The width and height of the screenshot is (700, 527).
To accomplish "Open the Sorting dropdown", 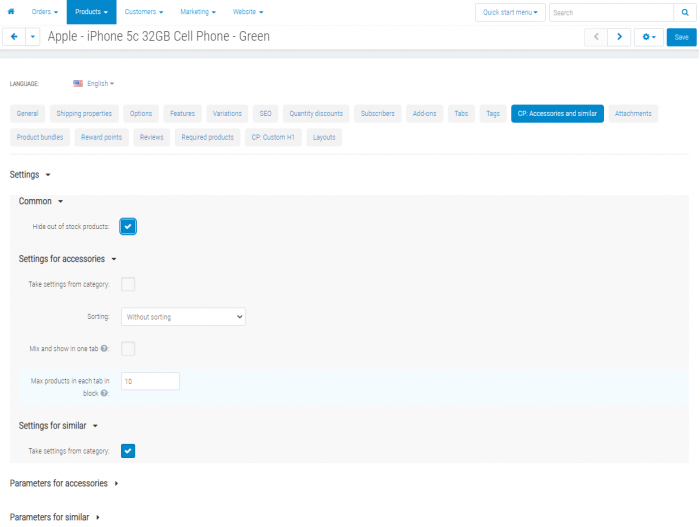I will (x=183, y=317).
